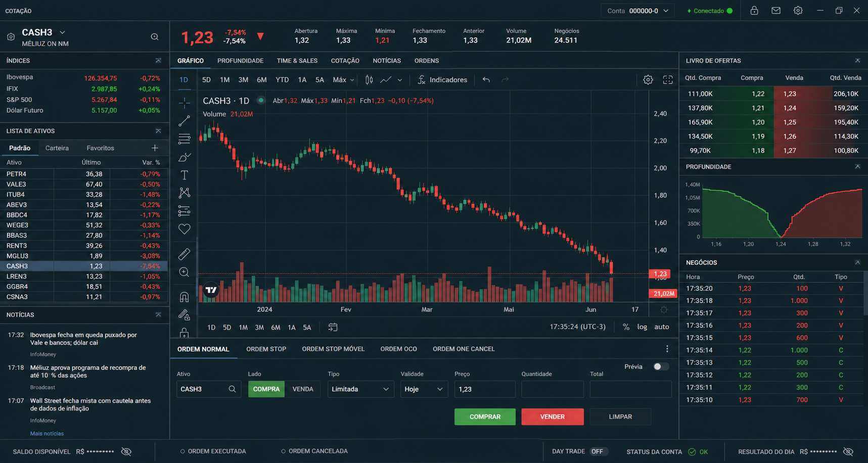Collapse the Notícias panel

click(x=158, y=314)
